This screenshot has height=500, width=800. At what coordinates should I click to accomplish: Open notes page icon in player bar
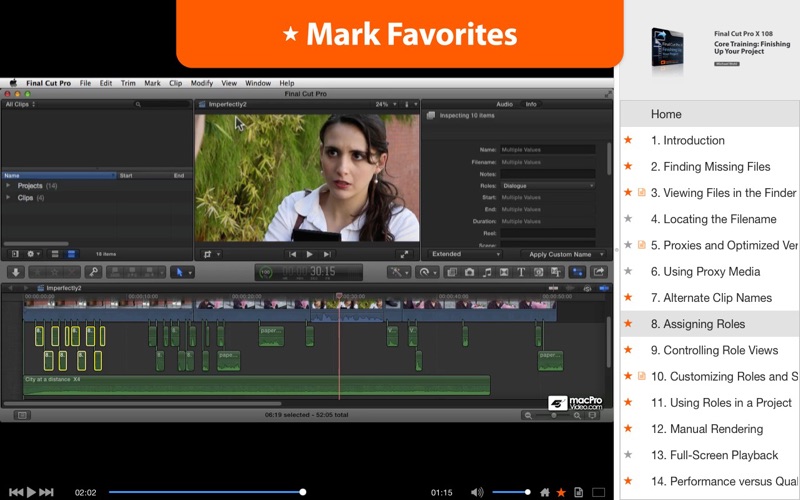pyautogui.click(x=578, y=492)
